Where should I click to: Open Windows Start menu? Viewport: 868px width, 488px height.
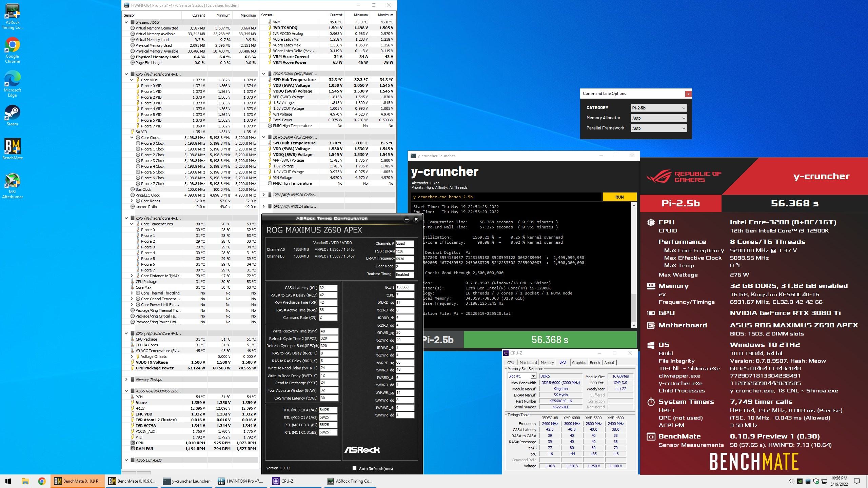[x=8, y=481]
